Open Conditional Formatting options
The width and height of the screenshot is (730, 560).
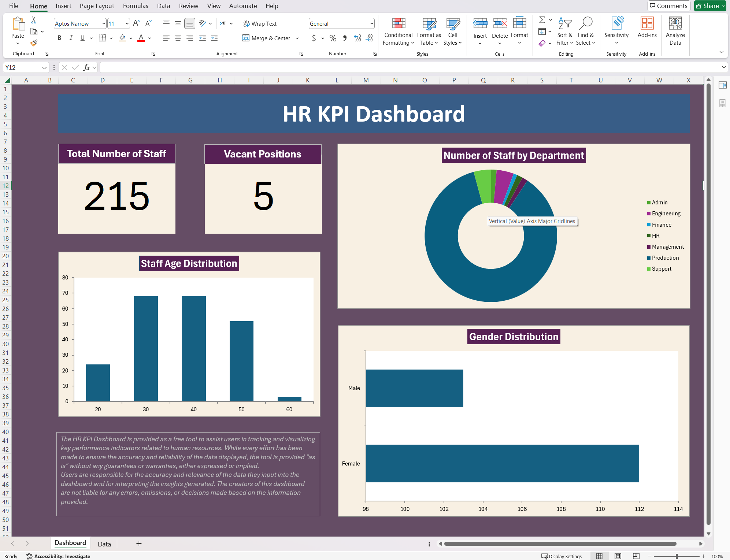tap(398, 31)
